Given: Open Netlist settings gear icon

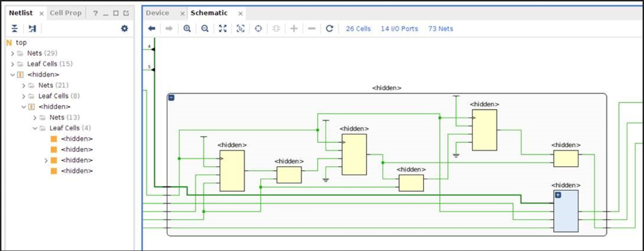Looking at the screenshot, I should (x=124, y=29).
